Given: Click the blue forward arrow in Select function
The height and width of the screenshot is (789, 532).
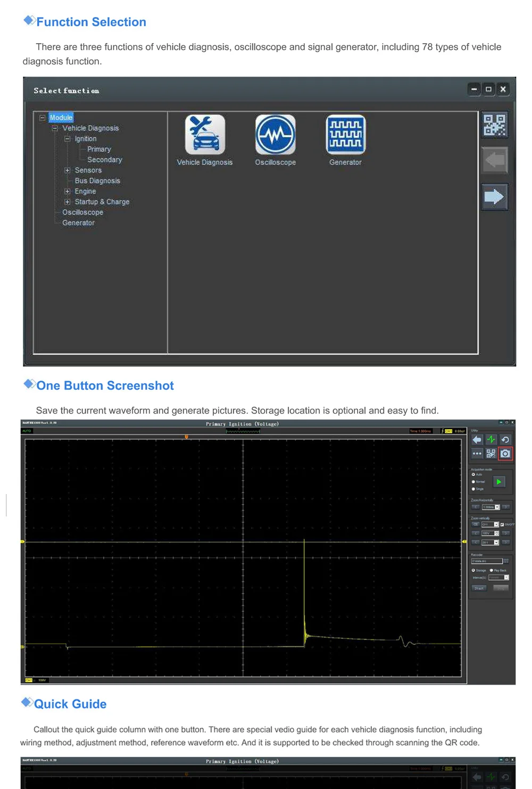Looking at the screenshot, I should (494, 196).
